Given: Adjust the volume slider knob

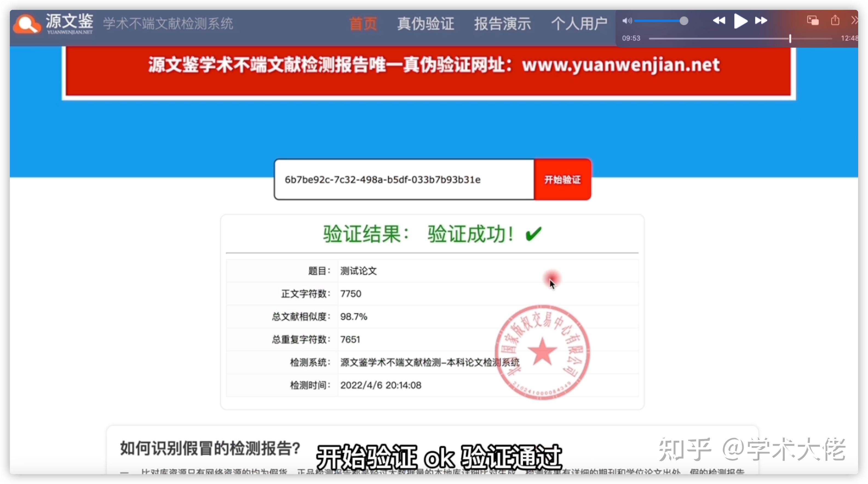Looking at the screenshot, I should (x=684, y=21).
